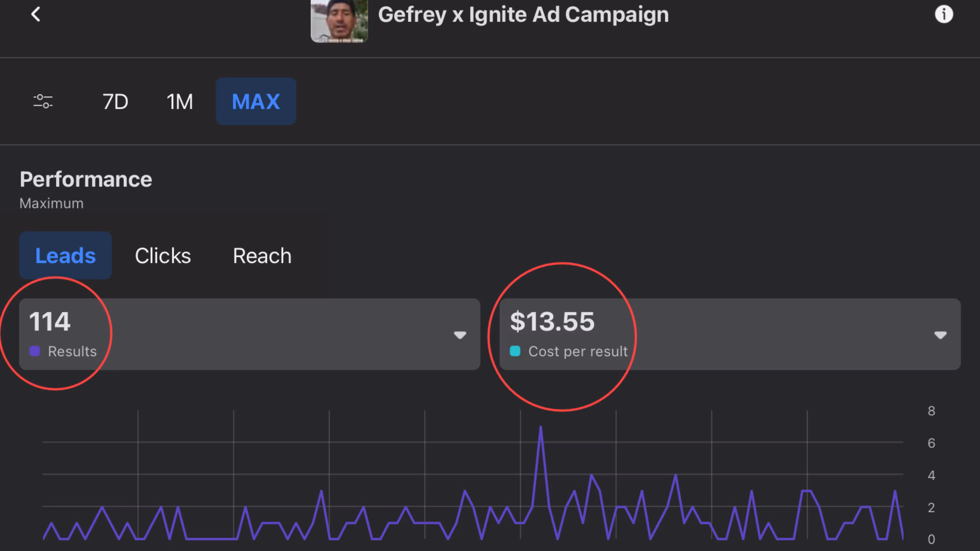Click the Performance section heading
The image size is (980, 551).
(86, 180)
